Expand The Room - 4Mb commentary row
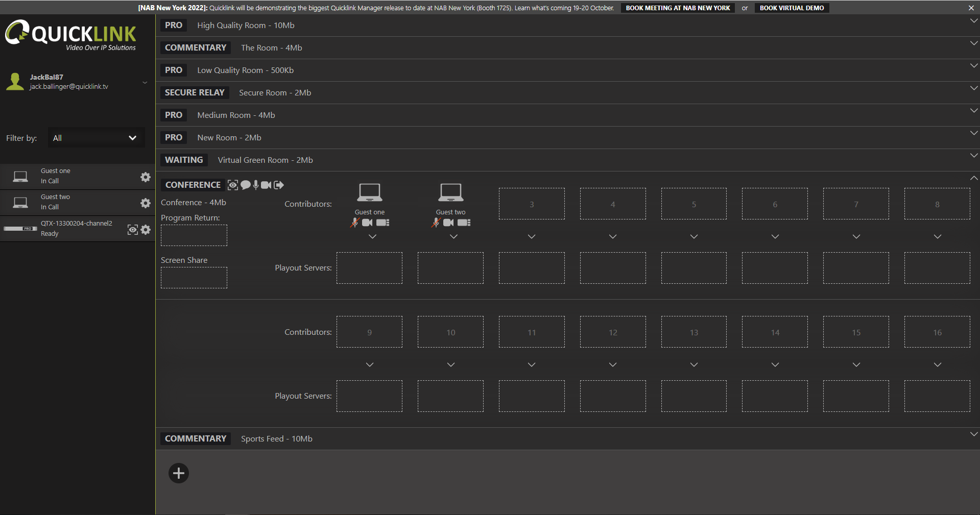The width and height of the screenshot is (980, 515). click(974, 43)
